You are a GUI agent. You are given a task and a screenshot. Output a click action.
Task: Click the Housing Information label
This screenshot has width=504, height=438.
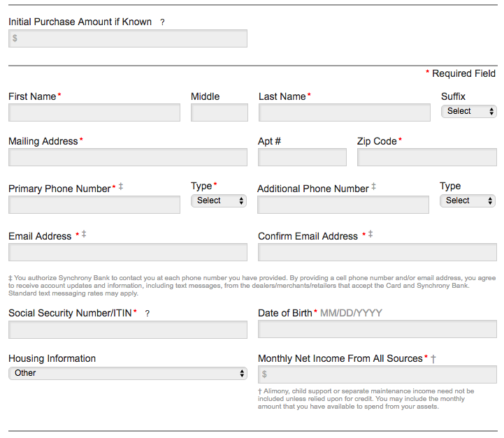52,358
